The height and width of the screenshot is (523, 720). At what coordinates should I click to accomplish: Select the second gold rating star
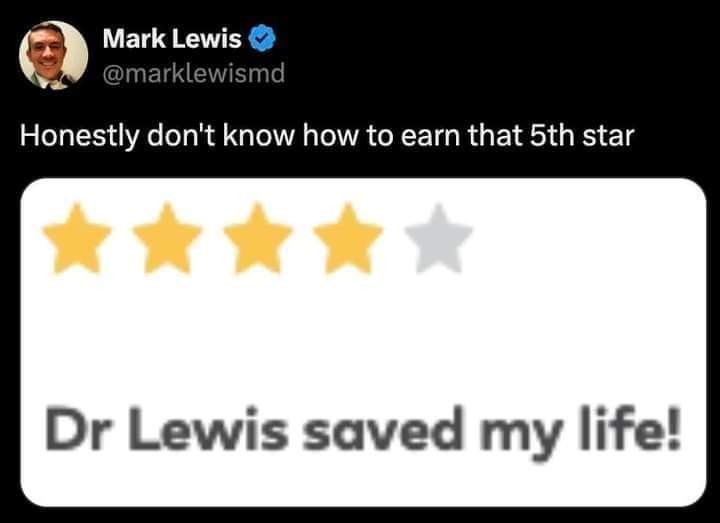coord(167,239)
